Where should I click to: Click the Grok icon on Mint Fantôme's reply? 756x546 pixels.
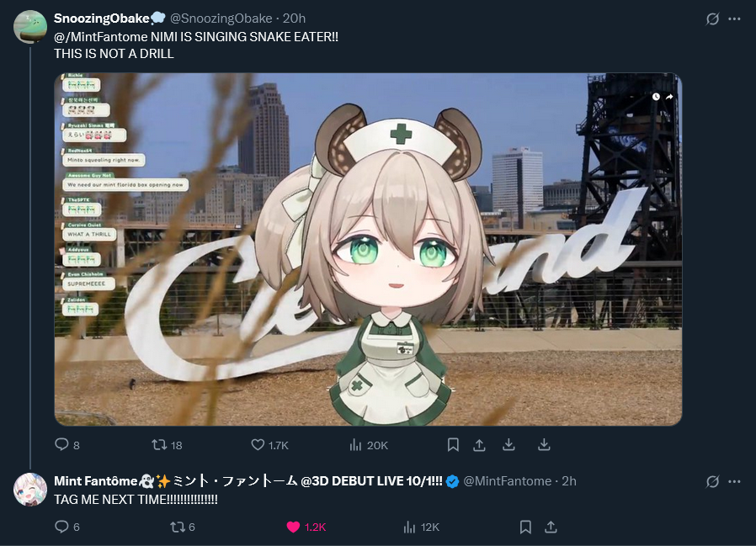[712, 481]
